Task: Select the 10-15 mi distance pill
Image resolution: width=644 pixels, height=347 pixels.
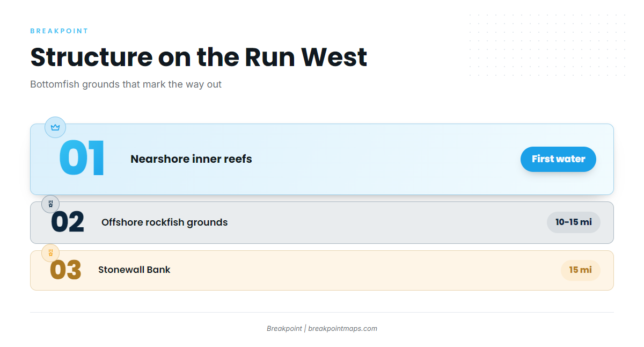Action: [x=574, y=222]
